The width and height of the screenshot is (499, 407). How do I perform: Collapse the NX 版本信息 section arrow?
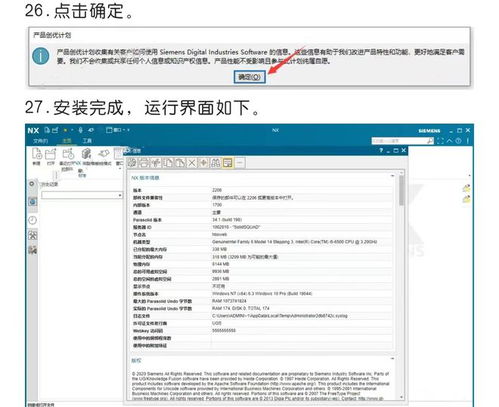pos(392,176)
